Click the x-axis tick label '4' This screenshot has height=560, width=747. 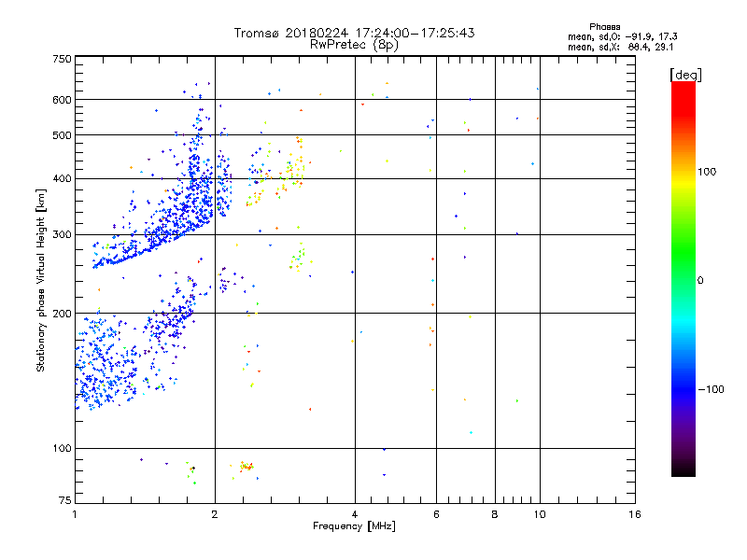click(x=355, y=514)
